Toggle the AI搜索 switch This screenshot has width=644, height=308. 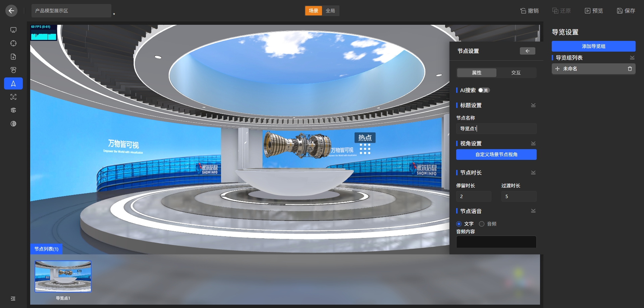[x=484, y=90]
